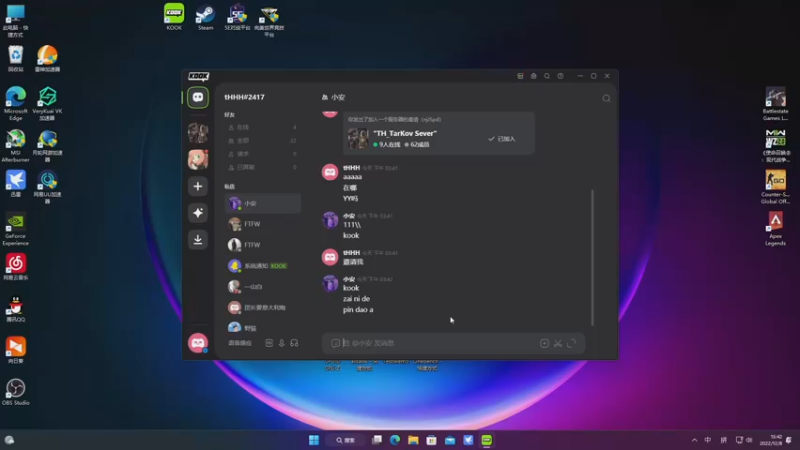Select the 在线 friends filter
Screen dimensions: 800x450
pyautogui.click(x=263, y=127)
